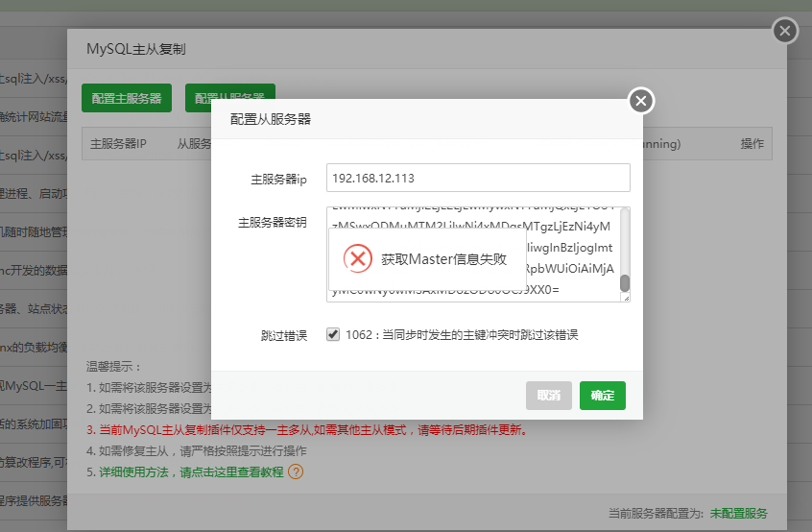Open the 详细使用方法 tutorial link
This screenshot has height=532, width=812.
[191, 472]
